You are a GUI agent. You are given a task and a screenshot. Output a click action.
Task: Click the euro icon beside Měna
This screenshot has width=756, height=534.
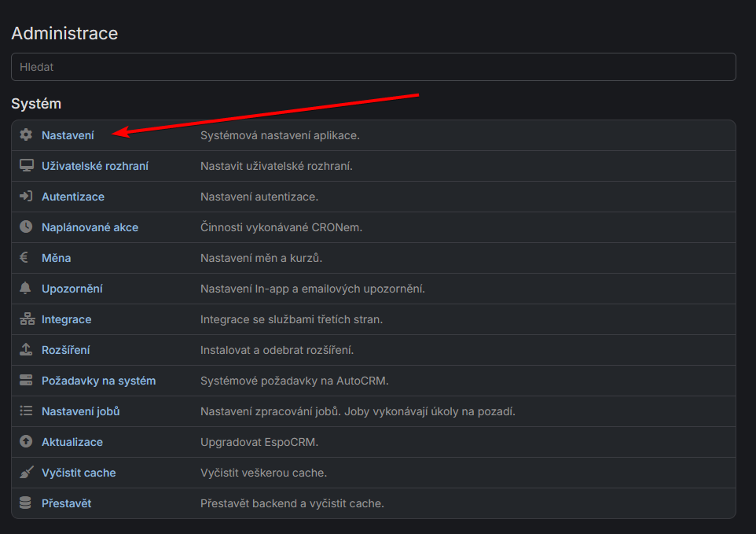pos(26,258)
